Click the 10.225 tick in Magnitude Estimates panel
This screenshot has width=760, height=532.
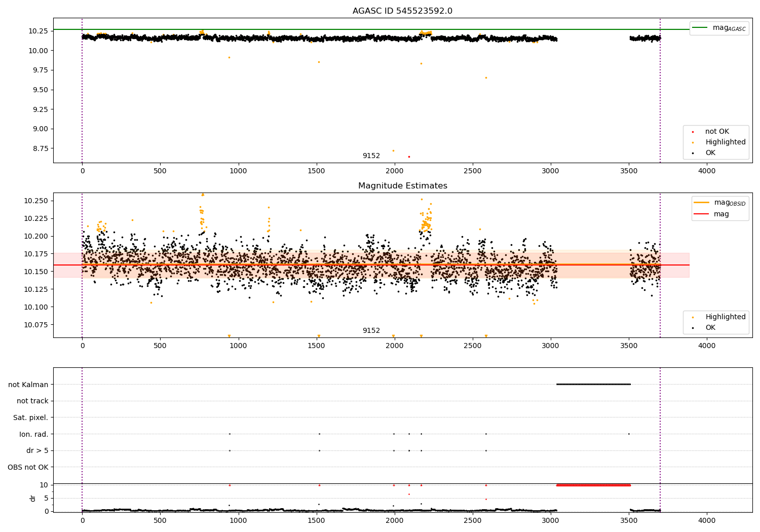[x=36, y=218]
